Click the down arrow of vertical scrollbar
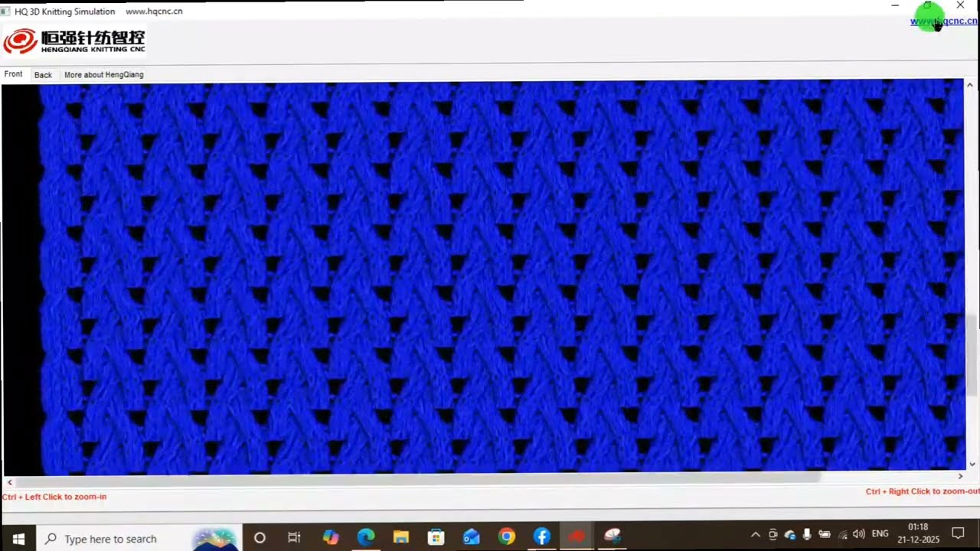Image resolution: width=980 pixels, height=551 pixels. 972,464
